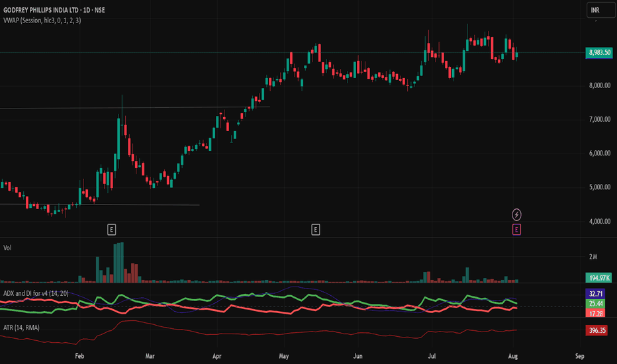The image size is (617, 364).
Task: Click the May date axis label
Action: (x=284, y=356)
